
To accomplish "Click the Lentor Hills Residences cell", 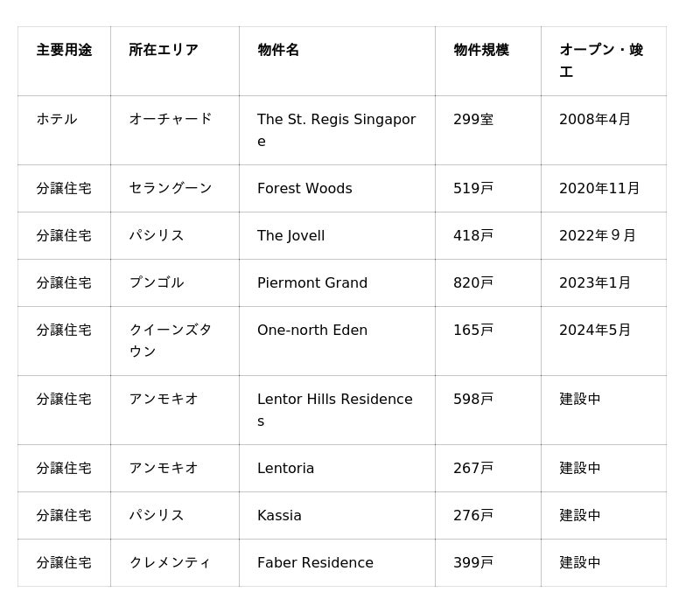I will click(x=334, y=410).
